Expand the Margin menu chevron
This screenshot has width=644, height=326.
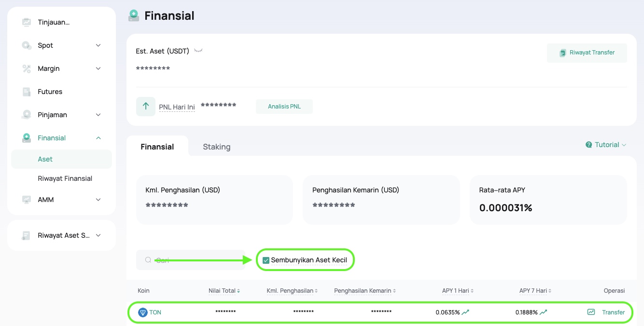click(98, 68)
